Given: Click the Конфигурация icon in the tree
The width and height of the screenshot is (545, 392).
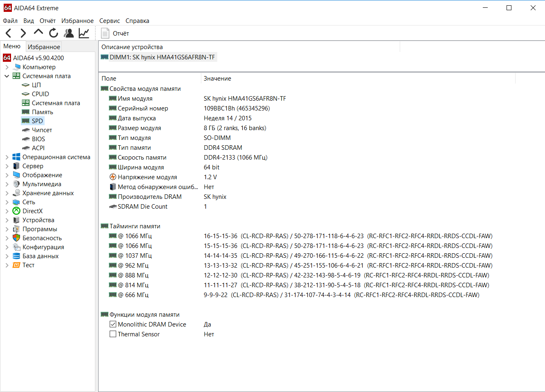Looking at the screenshot, I should [x=16, y=247].
